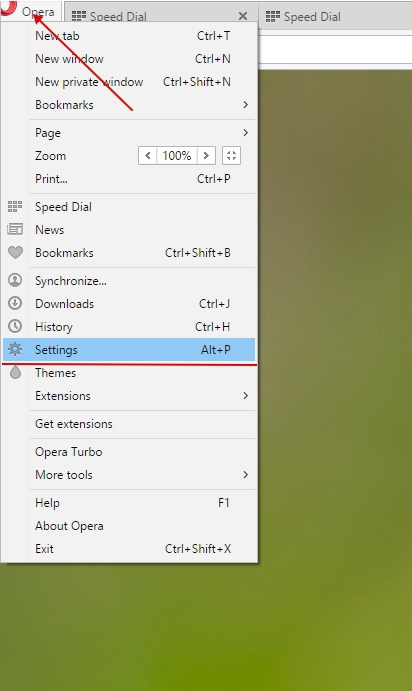Image resolution: width=412 pixels, height=691 pixels.
Task: Open the Extensions submenu
Action: [x=142, y=395]
